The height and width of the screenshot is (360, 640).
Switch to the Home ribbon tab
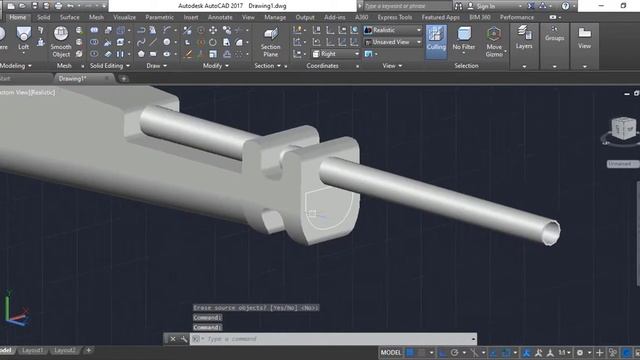pos(18,17)
